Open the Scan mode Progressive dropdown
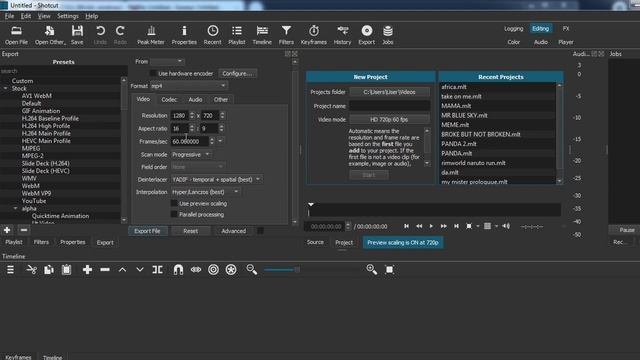The width and height of the screenshot is (640, 360). [x=191, y=155]
